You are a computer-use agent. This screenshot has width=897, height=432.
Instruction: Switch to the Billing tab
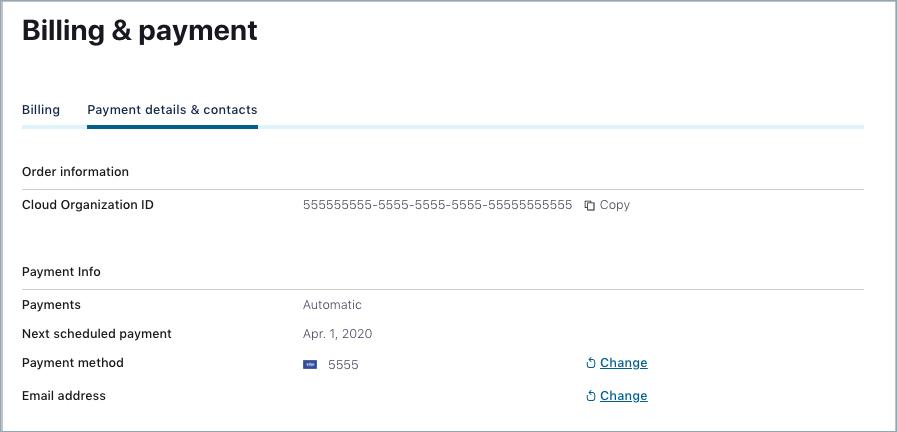click(41, 110)
